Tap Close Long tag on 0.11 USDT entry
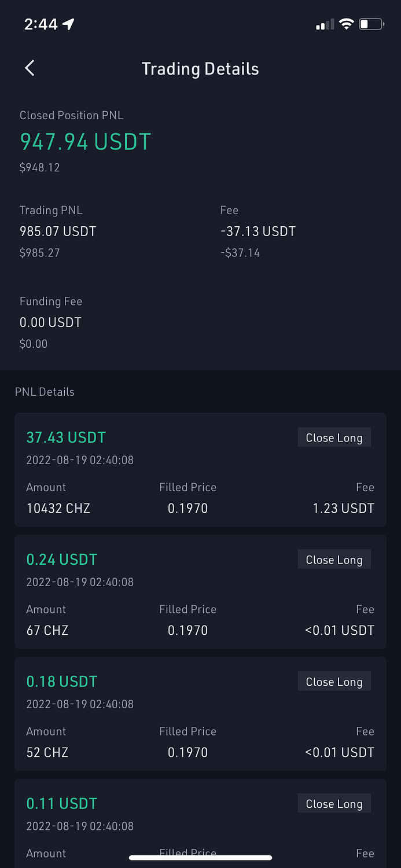Viewport: 401px width, 868px height. tap(334, 804)
